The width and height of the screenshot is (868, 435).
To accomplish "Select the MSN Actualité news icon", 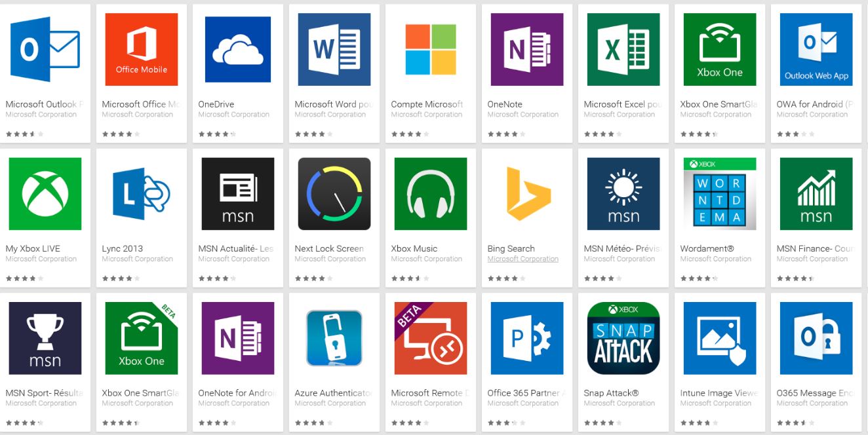I will point(238,194).
